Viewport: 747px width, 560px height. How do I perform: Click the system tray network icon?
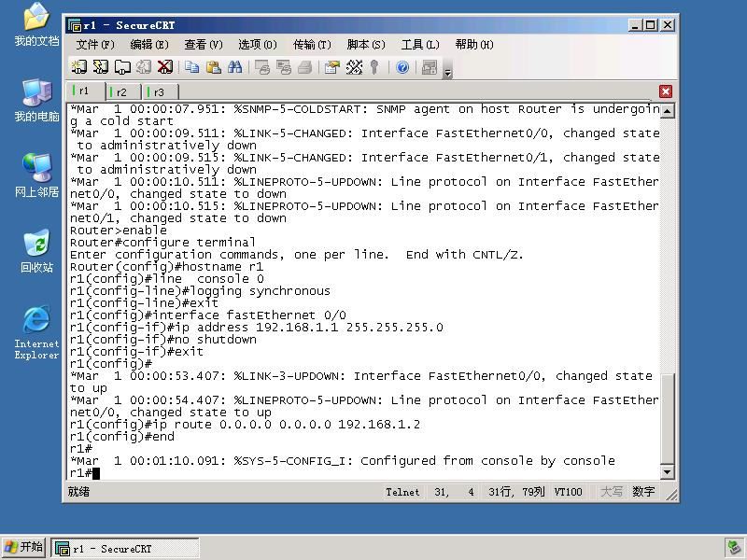(733, 549)
